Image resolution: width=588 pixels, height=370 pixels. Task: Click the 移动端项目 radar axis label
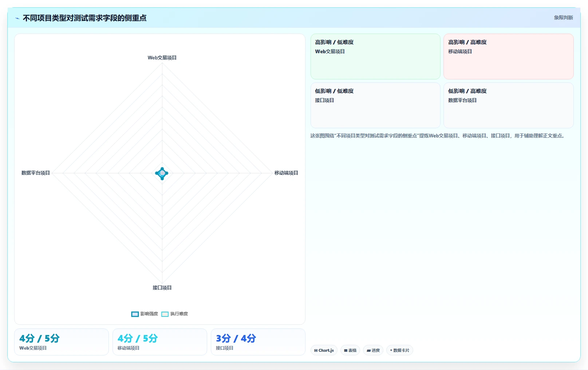pyautogui.click(x=286, y=173)
